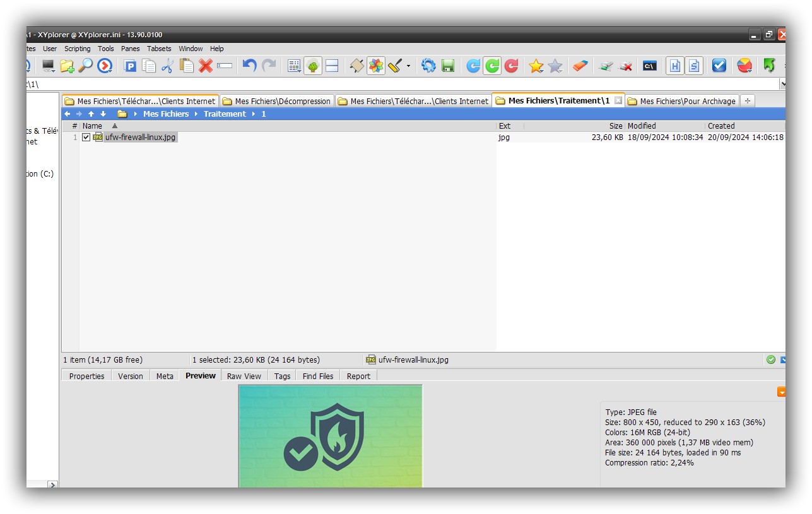Open the paint roller dropdown arrow
This screenshot has width=812, height=514.
[408, 66]
